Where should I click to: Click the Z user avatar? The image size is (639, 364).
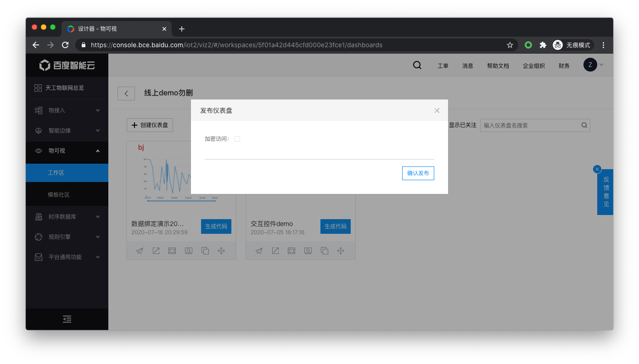(x=590, y=65)
